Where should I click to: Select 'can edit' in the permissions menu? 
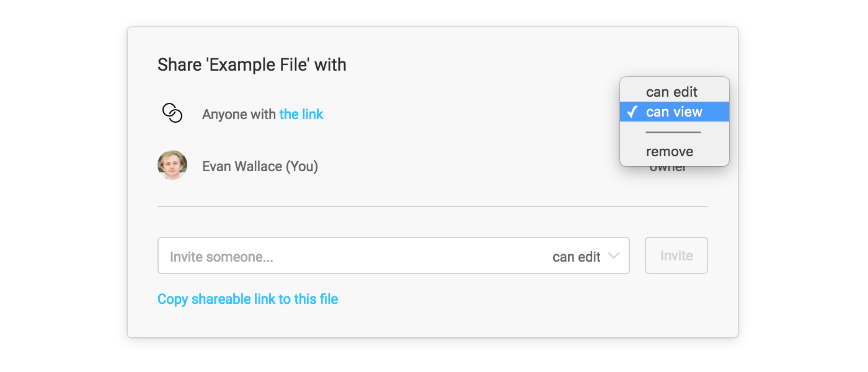(x=673, y=91)
